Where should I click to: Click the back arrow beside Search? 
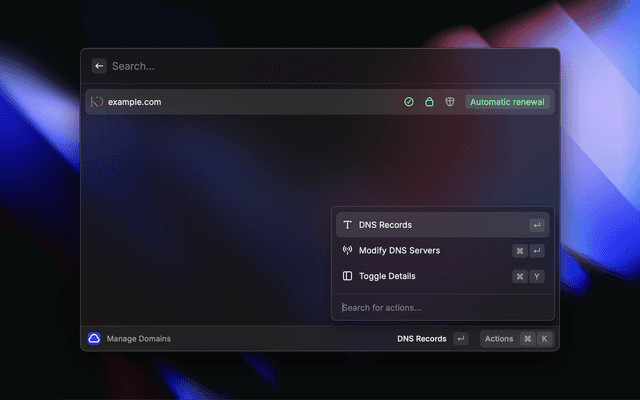[x=99, y=66]
